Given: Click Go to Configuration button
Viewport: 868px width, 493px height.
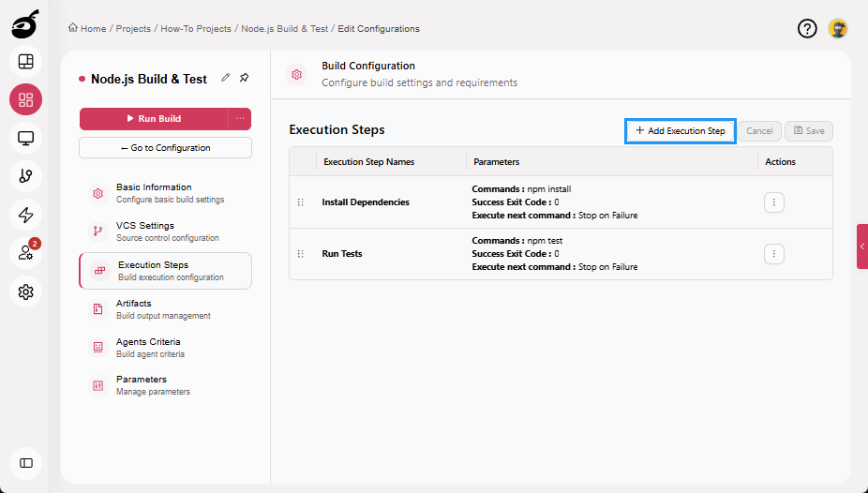Looking at the screenshot, I should point(166,148).
